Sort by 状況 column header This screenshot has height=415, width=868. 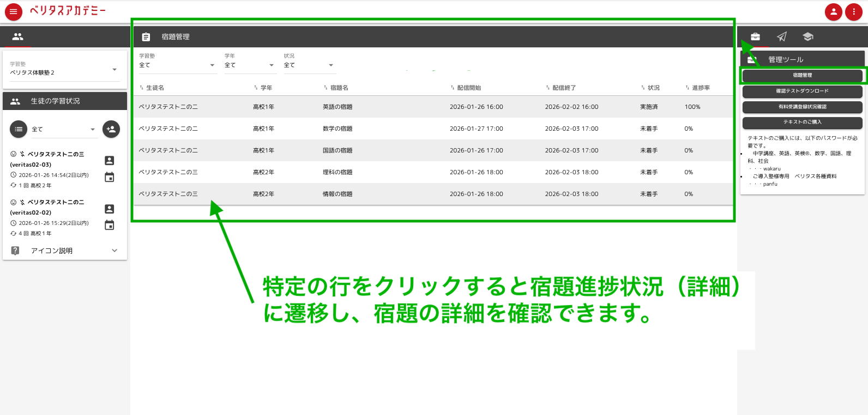(x=650, y=88)
